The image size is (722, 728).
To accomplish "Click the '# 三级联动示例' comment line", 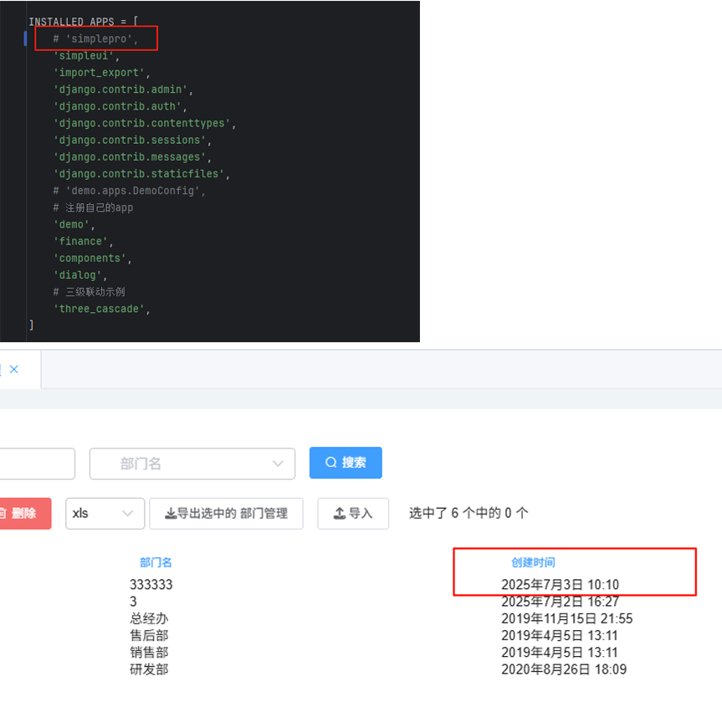I will point(90,291).
